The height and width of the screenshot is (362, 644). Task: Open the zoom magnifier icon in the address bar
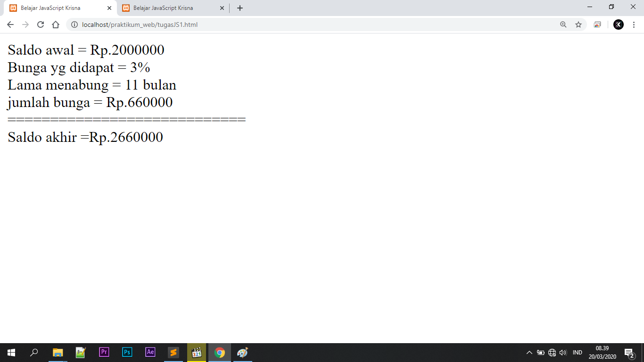pyautogui.click(x=563, y=25)
